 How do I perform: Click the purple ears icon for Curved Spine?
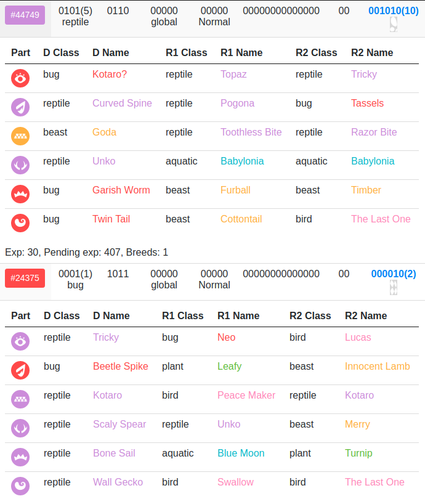click(x=20, y=107)
